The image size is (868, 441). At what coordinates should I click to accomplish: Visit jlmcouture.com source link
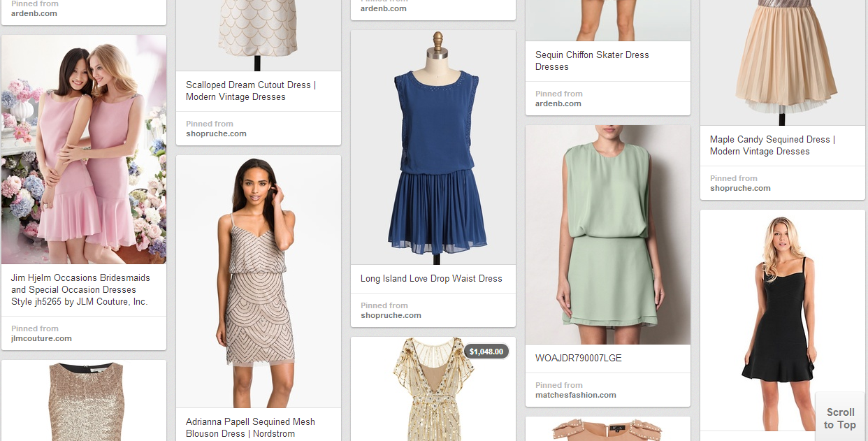41,338
